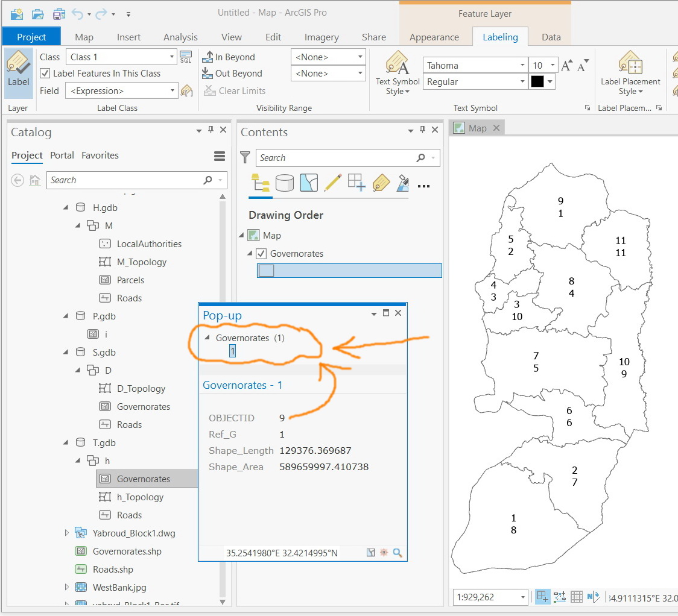Open the Imagery ribbon tab
This screenshot has height=616, width=678.
pyautogui.click(x=322, y=37)
